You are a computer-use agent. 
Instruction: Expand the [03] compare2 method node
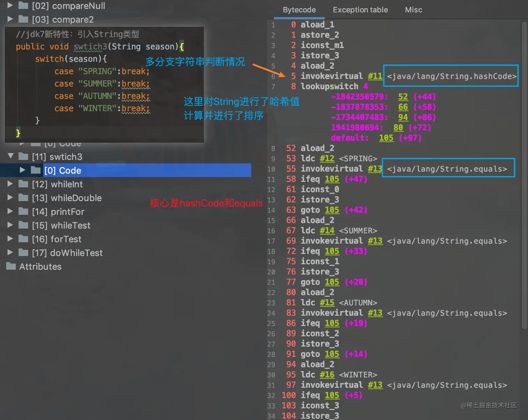10,19
